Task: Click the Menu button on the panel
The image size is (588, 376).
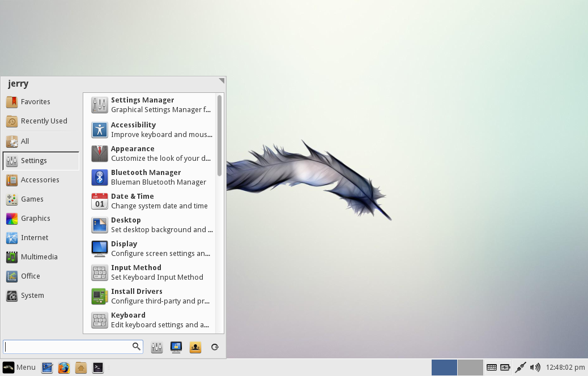Action: tap(19, 368)
